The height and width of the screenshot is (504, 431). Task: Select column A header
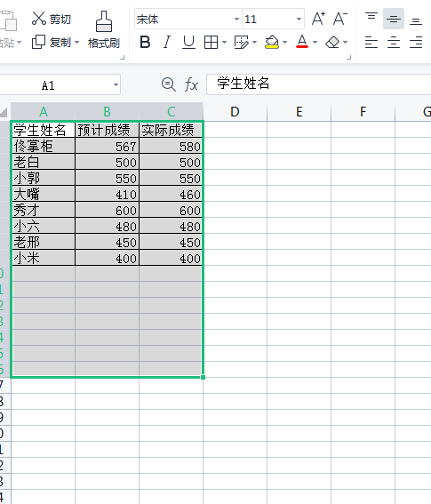pos(43,112)
